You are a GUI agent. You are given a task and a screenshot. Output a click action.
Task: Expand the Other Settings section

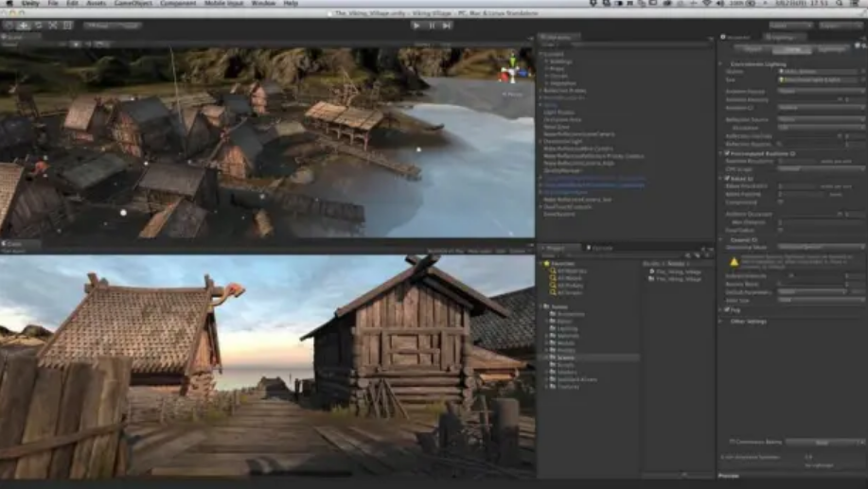(721, 321)
